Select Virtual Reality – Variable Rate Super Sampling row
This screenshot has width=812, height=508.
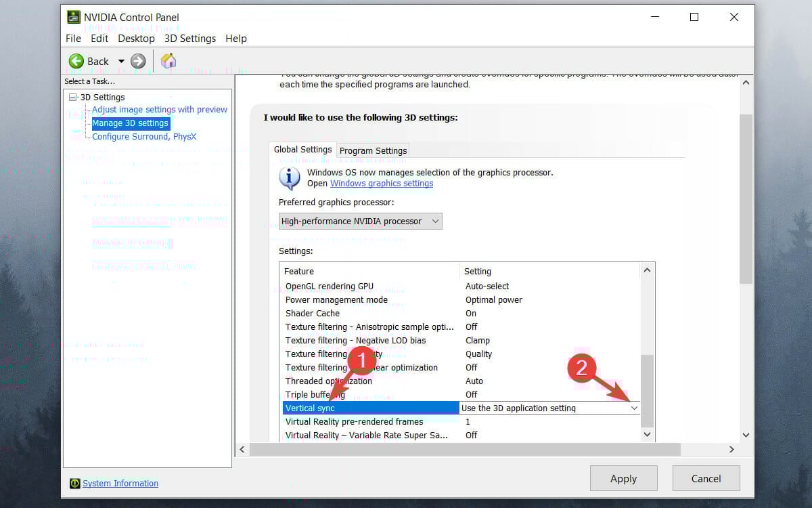(461, 436)
